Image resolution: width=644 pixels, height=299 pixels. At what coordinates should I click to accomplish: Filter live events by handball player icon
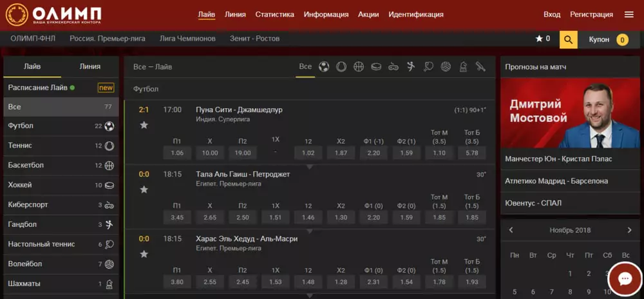pyautogui.click(x=411, y=66)
